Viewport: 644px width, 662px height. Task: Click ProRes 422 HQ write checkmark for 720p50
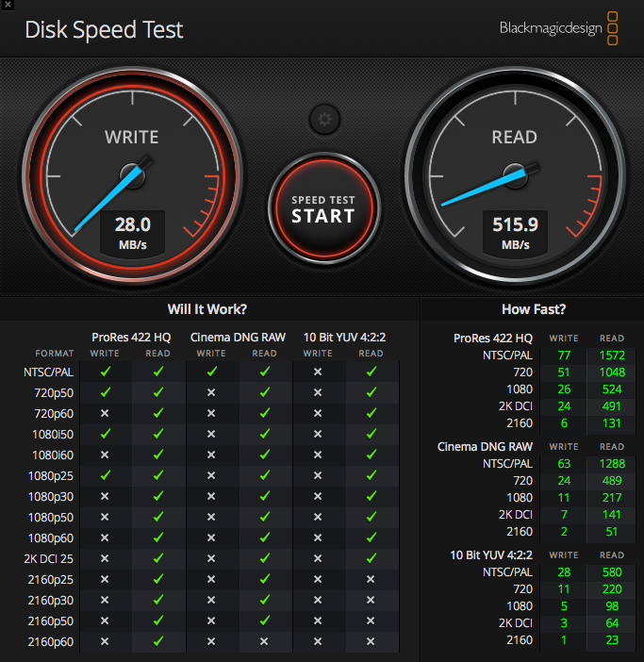click(105, 392)
